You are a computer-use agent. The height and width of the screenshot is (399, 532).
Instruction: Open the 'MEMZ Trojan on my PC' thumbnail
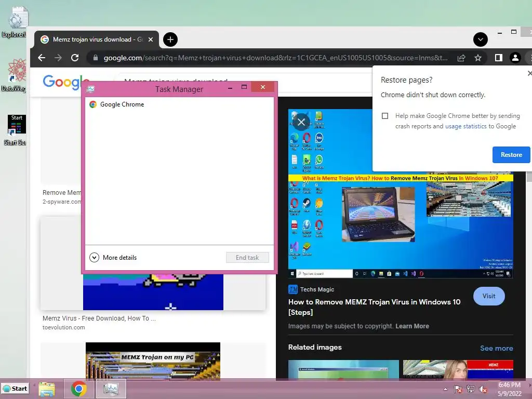tap(153, 361)
